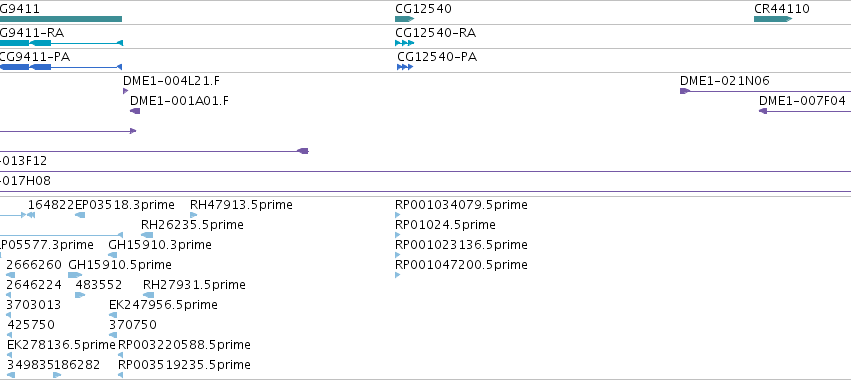Click the RP001047200.5prime feature arrow

pyautogui.click(x=397, y=275)
